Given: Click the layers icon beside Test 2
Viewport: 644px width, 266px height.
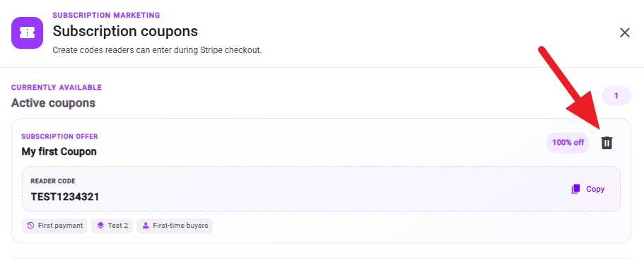Looking at the screenshot, I should tap(100, 226).
